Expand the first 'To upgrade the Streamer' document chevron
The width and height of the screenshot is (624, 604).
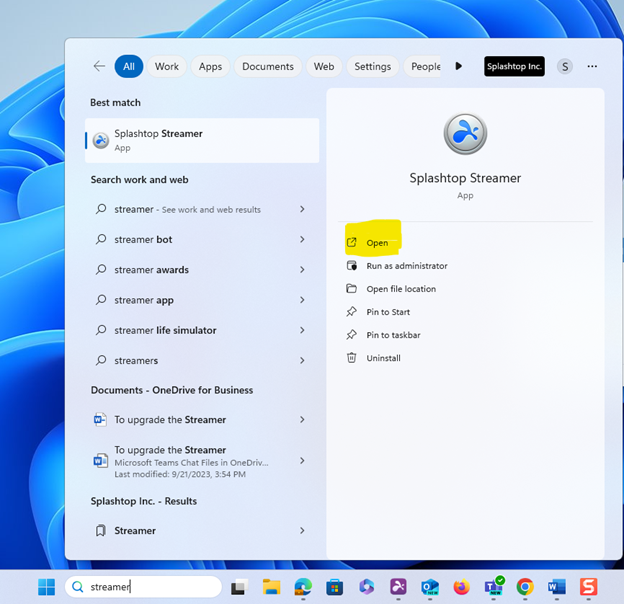(x=302, y=420)
